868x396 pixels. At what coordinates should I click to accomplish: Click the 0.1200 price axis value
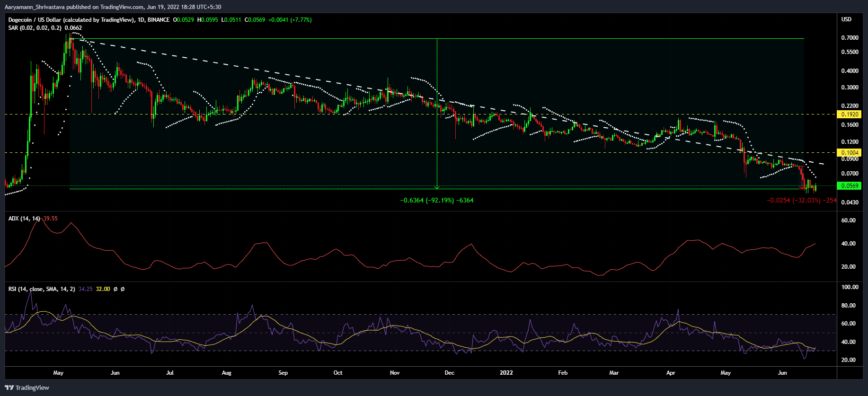[x=850, y=142]
